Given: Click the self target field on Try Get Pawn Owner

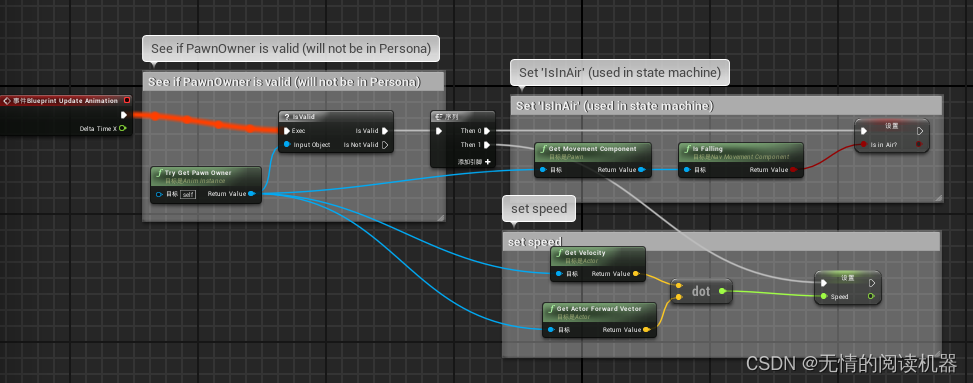Looking at the screenshot, I should coord(189,194).
